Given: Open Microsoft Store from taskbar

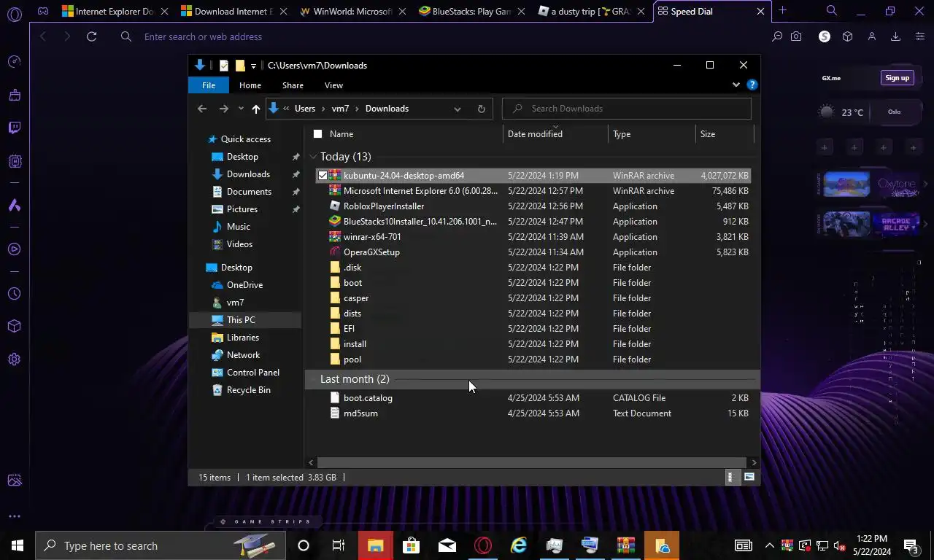Looking at the screenshot, I should (x=411, y=545).
